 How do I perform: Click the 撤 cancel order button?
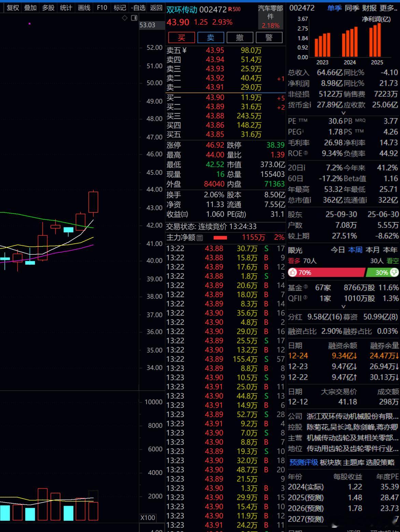[240, 38]
